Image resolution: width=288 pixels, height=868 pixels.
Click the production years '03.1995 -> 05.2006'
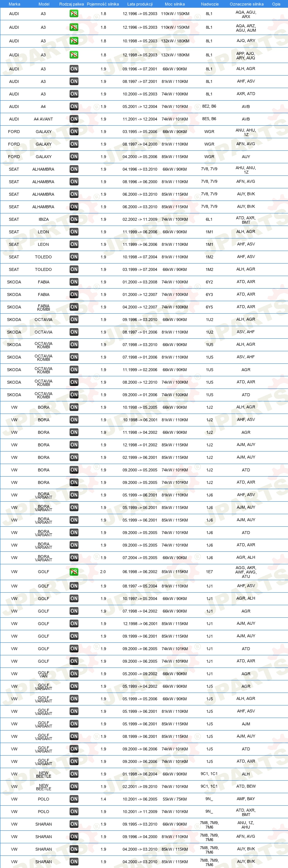[x=140, y=132]
